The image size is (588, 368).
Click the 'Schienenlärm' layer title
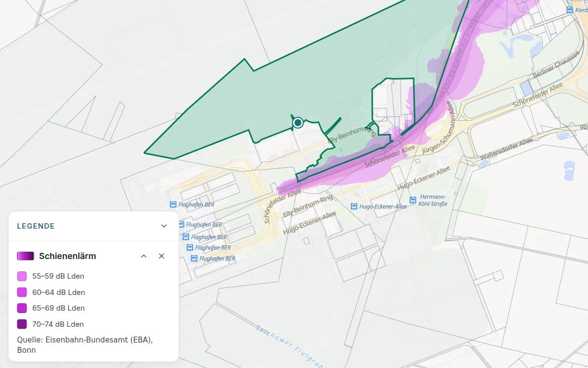click(x=68, y=256)
